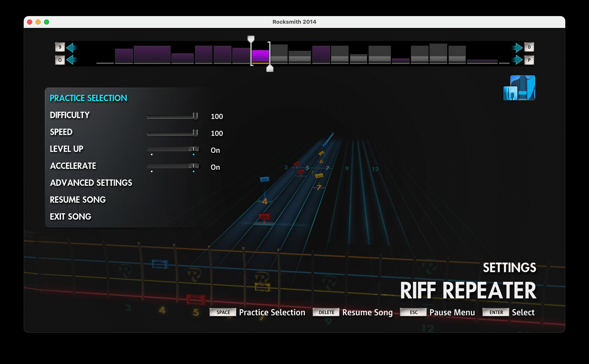
Task: Select the bright purple highlighted timeline section
Action: coord(260,56)
